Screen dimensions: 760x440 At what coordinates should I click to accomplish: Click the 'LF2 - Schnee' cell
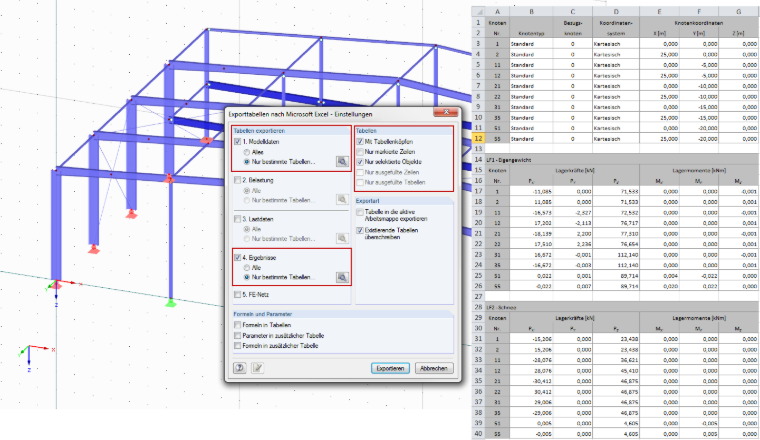tap(501, 308)
